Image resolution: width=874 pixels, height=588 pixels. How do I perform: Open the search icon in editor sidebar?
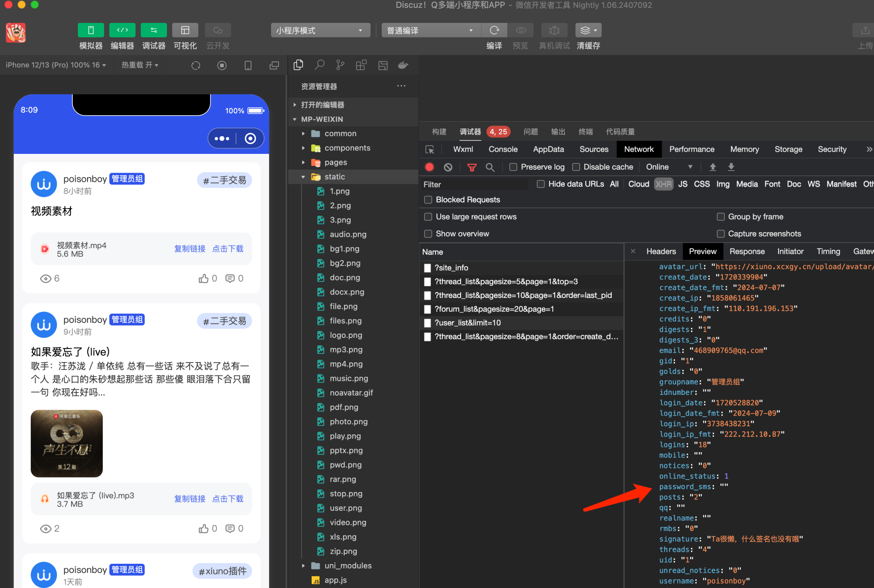click(320, 65)
